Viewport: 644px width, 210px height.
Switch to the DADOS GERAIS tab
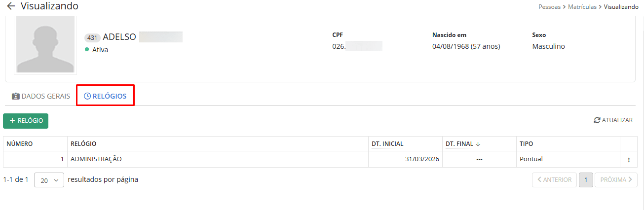[41, 96]
